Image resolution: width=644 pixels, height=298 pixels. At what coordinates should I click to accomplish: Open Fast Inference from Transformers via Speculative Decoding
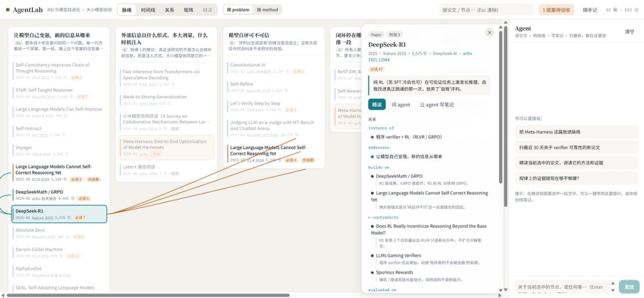pyautogui.click(x=167, y=77)
